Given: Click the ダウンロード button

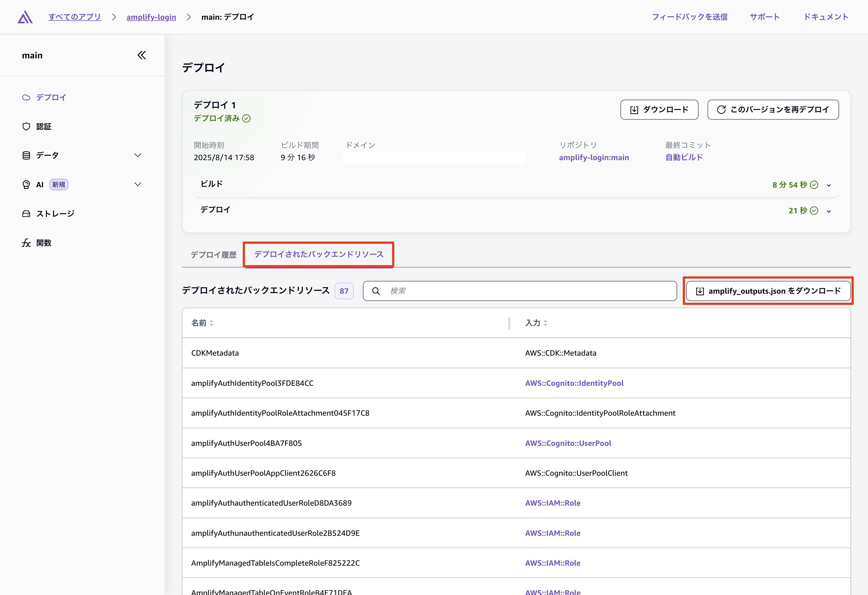Looking at the screenshot, I should pyautogui.click(x=659, y=109).
